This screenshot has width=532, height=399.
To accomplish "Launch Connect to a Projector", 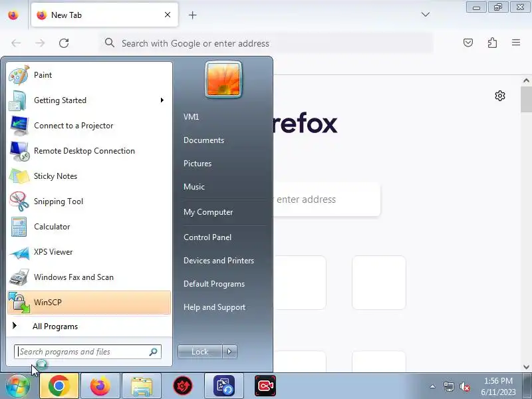I will 89,126.
